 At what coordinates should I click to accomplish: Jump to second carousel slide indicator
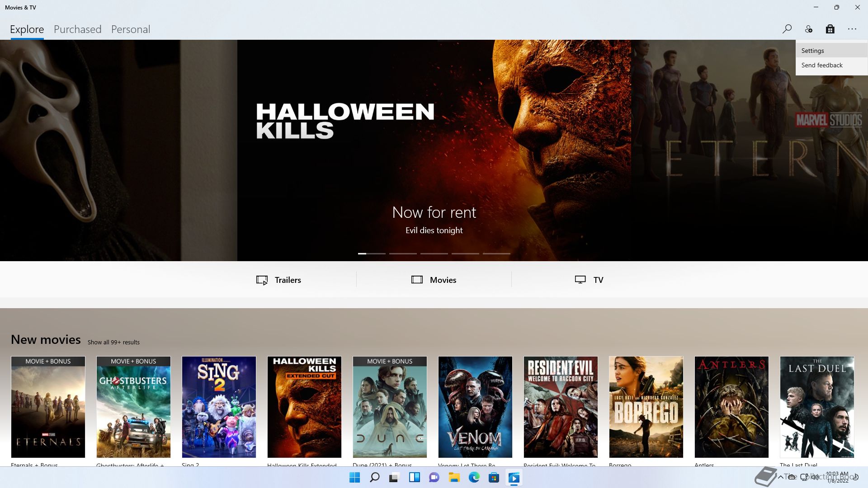[403, 253]
